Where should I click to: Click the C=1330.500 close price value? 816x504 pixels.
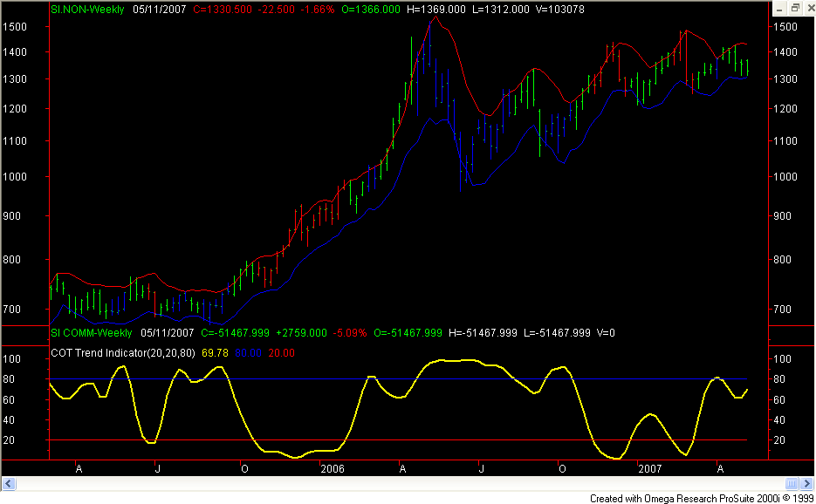[x=223, y=10]
